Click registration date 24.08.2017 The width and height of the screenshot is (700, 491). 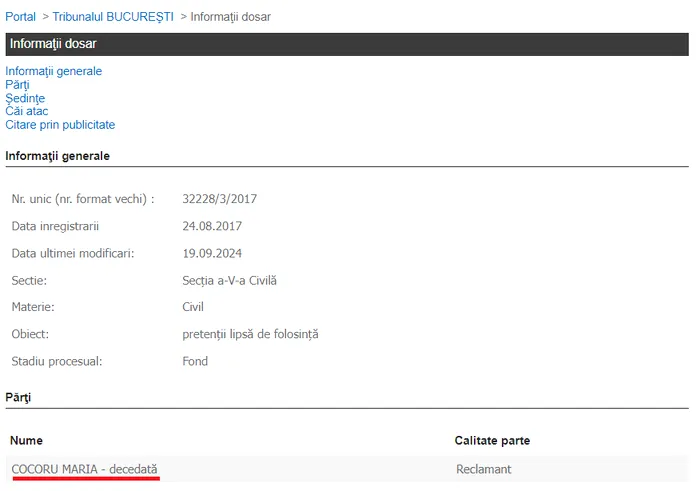coord(212,226)
